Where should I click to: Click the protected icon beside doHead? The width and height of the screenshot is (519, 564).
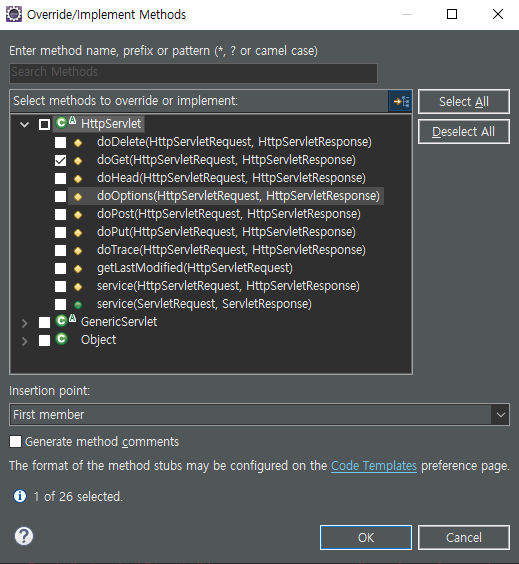(78, 179)
